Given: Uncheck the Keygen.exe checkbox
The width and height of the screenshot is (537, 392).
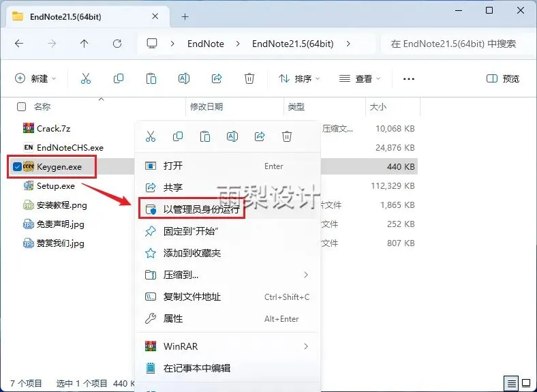Looking at the screenshot, I should pyautogui.click(x=17, y=166).
